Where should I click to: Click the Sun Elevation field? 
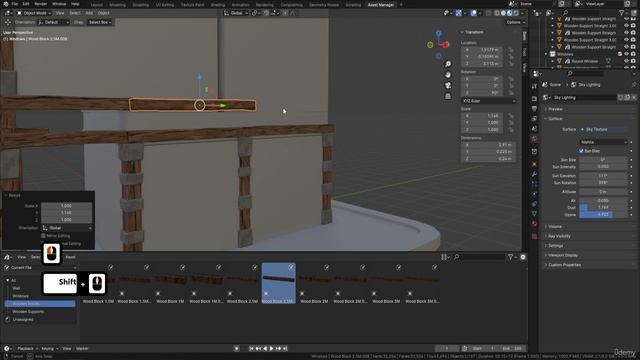tap(603, 176)
